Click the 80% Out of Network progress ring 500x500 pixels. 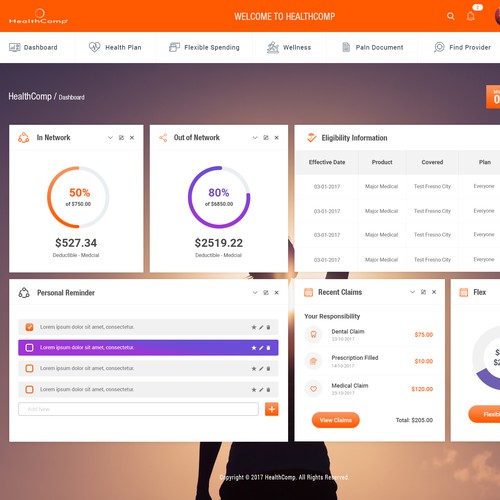(x=219, y=197)
